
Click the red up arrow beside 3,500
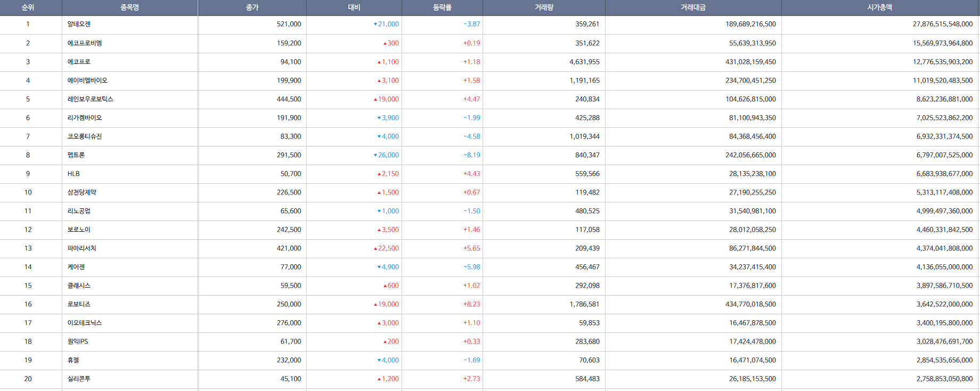[x=379, y=230]
